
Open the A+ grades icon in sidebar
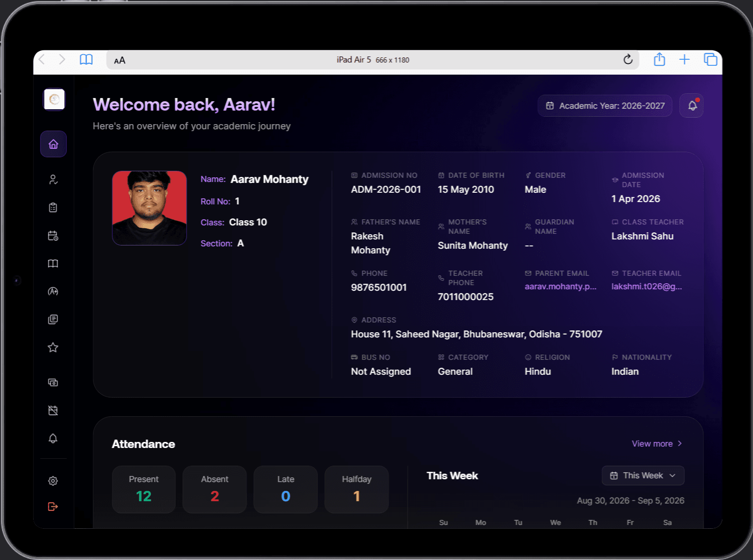coord(53,292)
